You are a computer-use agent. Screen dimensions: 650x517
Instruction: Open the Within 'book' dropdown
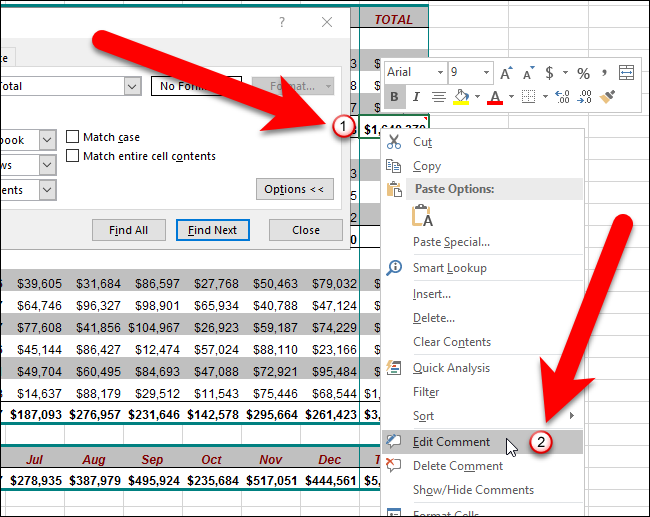pyautogui.click(x=48, y=140)
